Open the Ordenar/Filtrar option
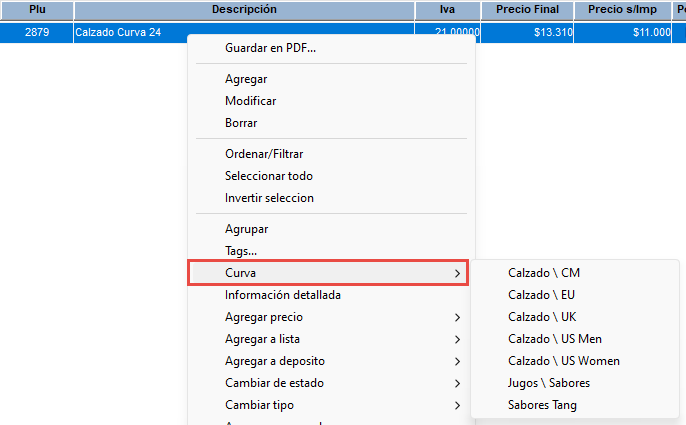Image resolution: width=686 pixels, height=425 pixels. point(264,154)
